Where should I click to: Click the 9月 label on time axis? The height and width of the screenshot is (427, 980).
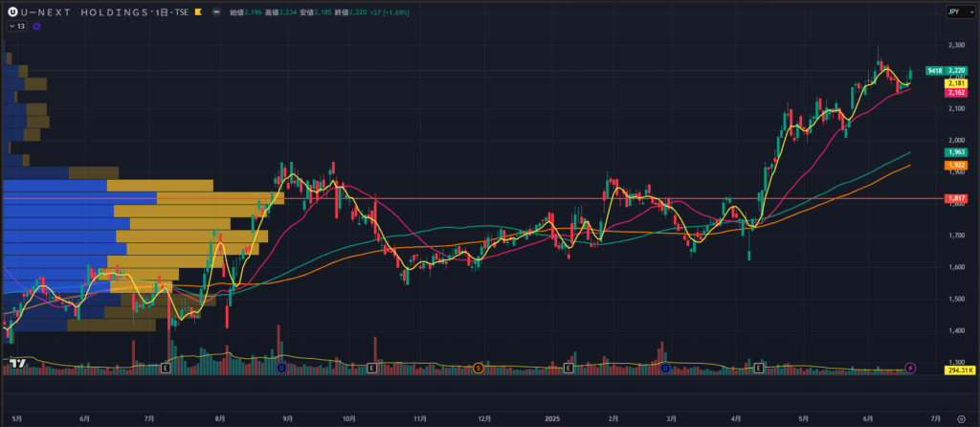click(288, 418)
